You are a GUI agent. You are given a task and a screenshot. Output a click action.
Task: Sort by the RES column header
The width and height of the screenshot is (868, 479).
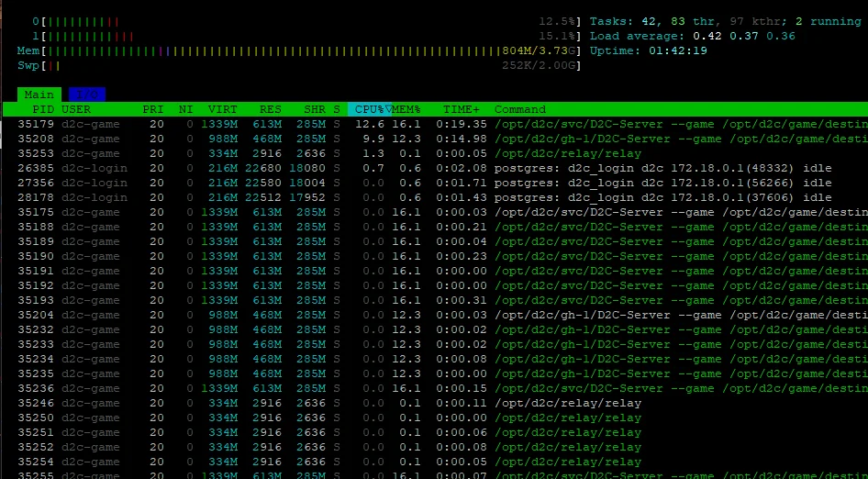[x=270, y=109]
